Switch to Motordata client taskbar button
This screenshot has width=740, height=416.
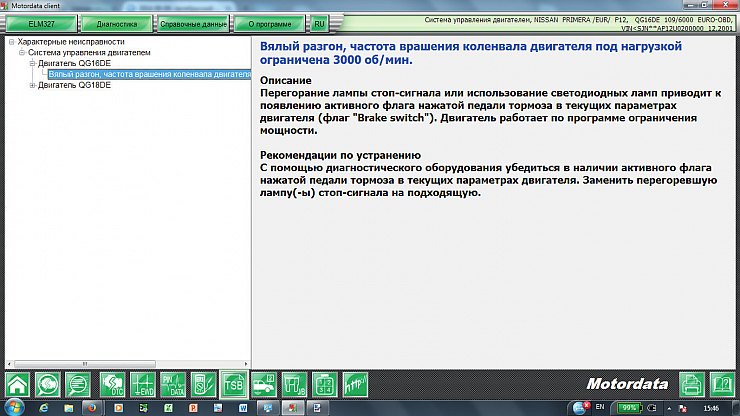293,408
